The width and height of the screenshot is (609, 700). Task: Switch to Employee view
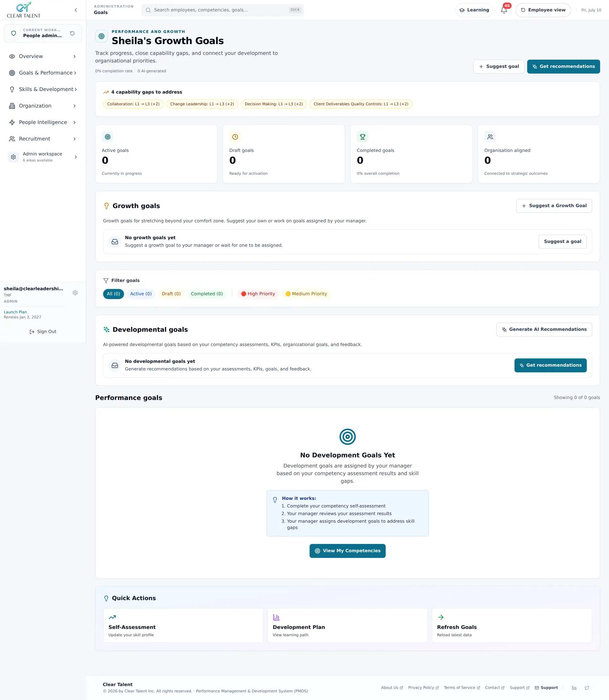pyautogui.click(x=543, y=10)
